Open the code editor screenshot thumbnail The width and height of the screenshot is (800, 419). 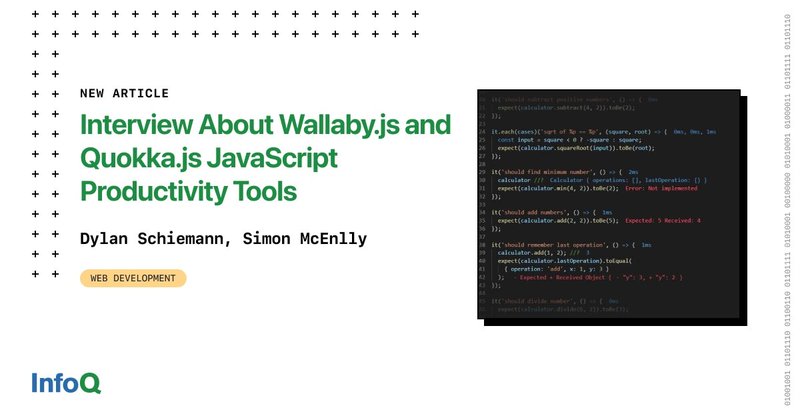click(612, 207)
